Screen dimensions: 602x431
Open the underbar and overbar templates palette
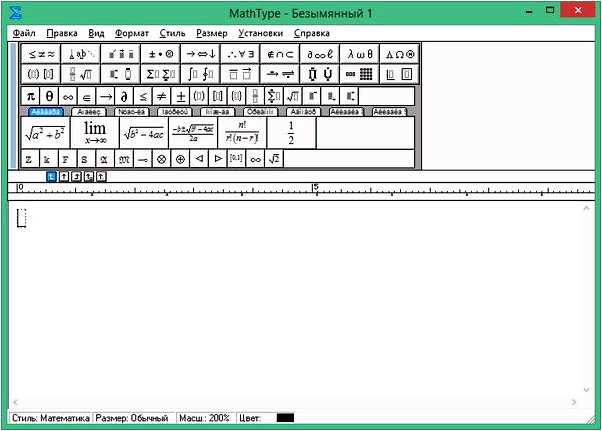pos(240,74)
